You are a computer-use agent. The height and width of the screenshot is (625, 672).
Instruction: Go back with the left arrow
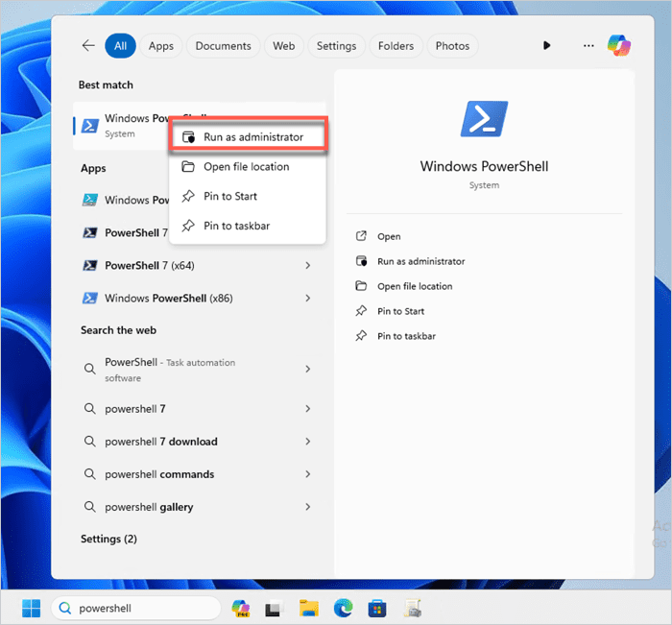pyautogui.click(x=88, y=45)
